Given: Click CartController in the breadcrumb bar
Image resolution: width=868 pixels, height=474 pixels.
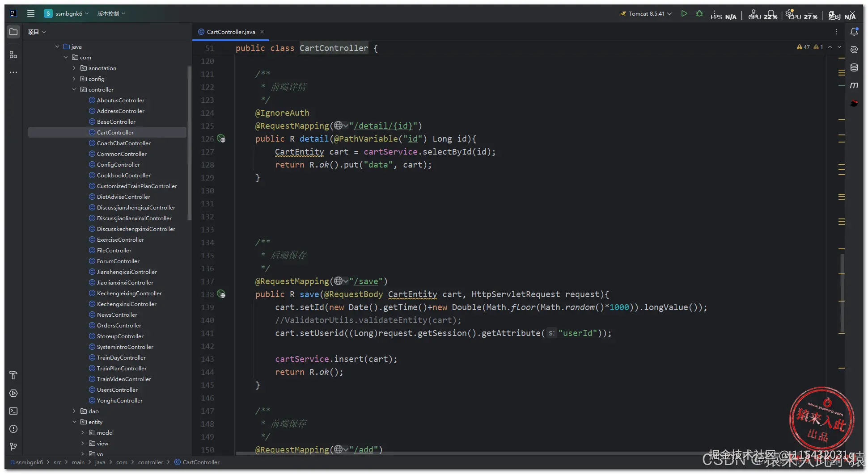Looking at the screenshot, I should 201,462.
